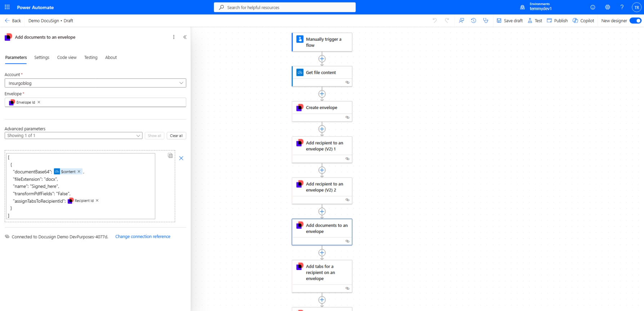Image resolution: width=644 pixels, height=311 pixels.
Task: Open the three-dot more options menu
Action: [x=174, y=37]
